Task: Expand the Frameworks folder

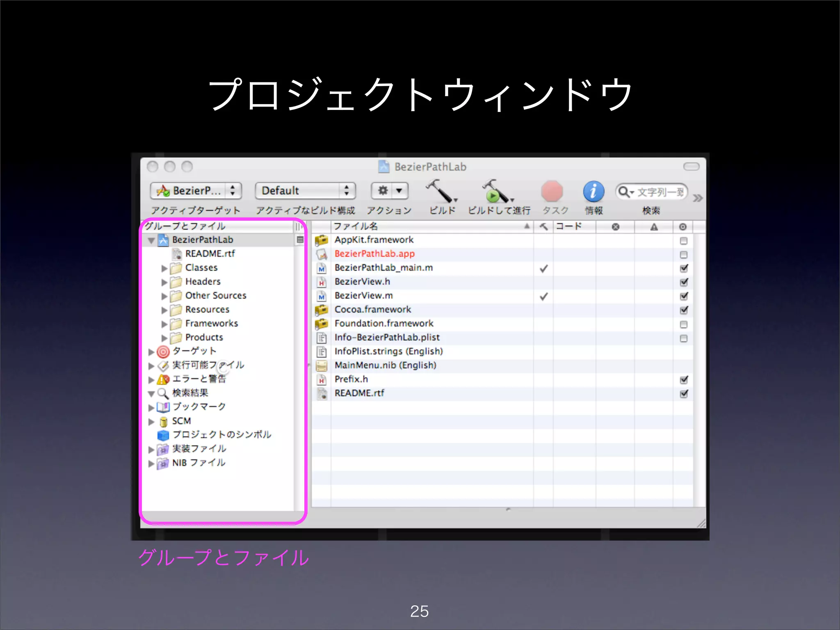Action: pos(164,324)
